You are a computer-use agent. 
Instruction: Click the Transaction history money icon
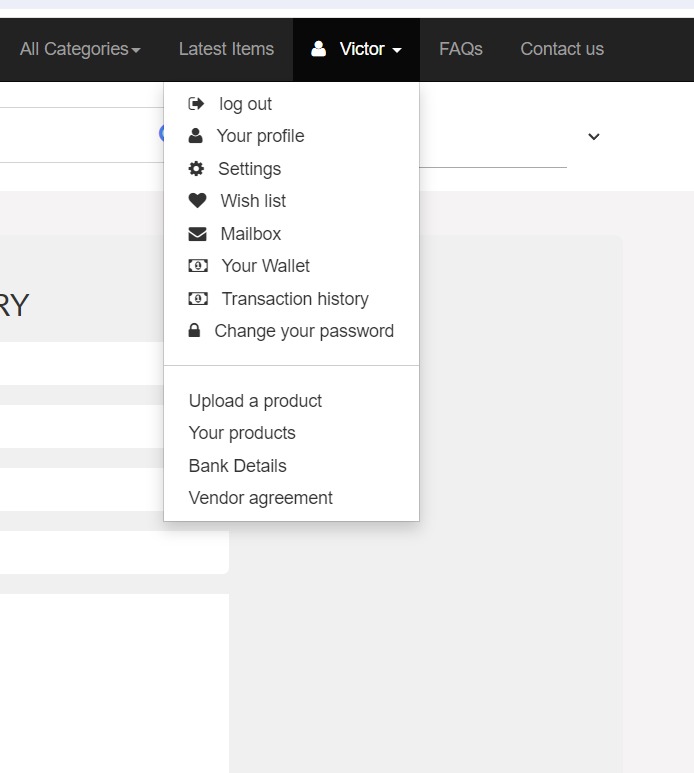198,299
